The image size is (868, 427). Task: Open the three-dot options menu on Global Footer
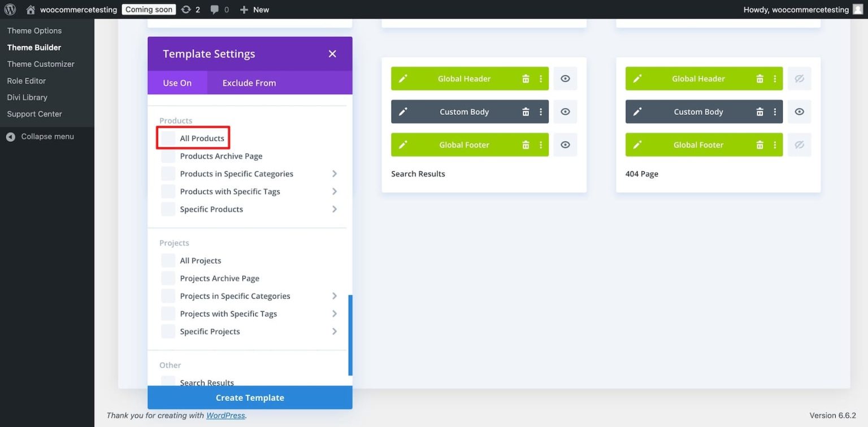click(540, 144)
